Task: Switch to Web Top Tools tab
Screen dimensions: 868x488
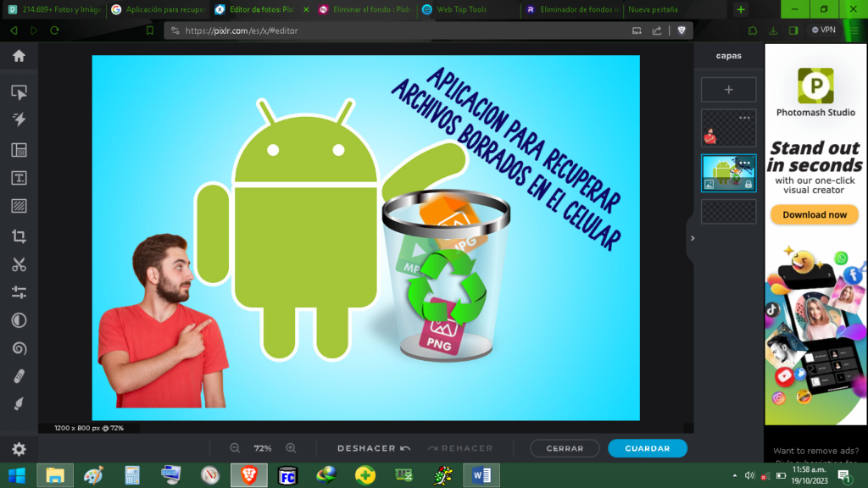Action: pos(469,9)
